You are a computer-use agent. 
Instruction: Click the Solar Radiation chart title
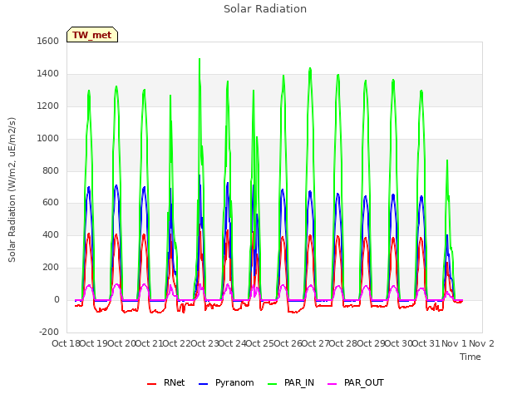265,9
